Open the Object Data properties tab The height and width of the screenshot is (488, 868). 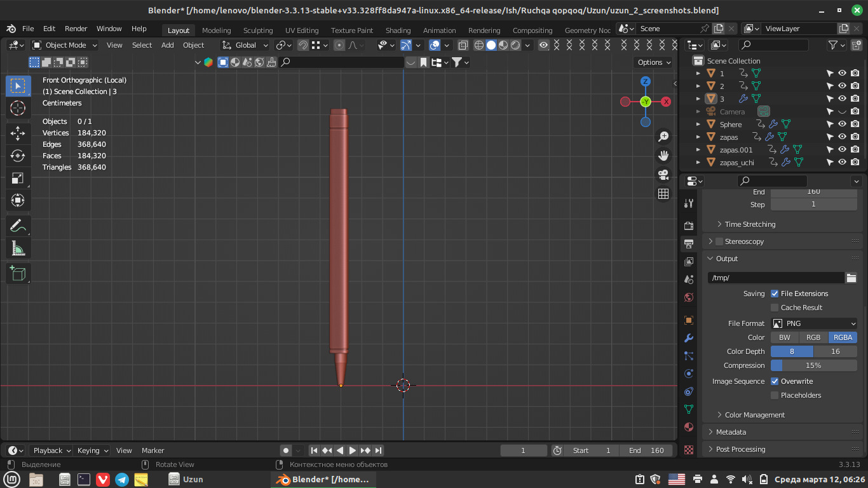pyautogui.click(x=689, y=409)
